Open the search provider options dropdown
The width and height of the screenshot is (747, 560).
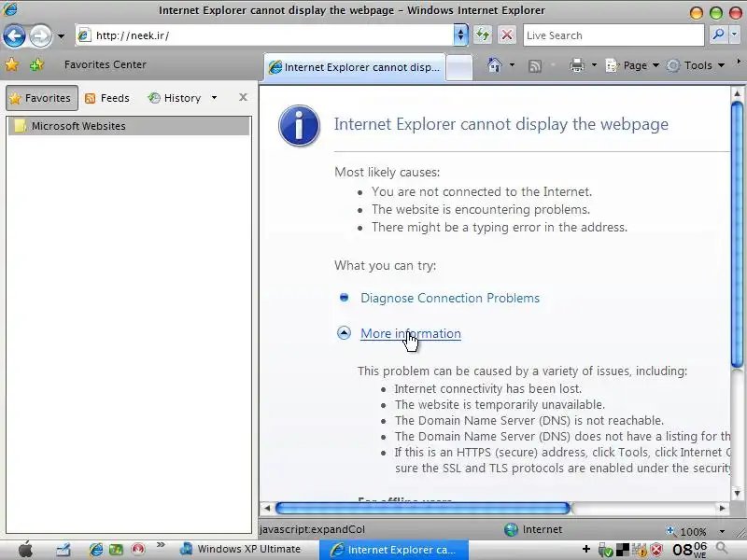click(734, 35)
